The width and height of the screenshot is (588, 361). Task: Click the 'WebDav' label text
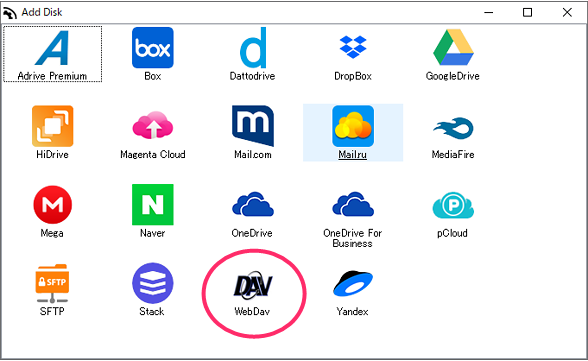[252, 312]
